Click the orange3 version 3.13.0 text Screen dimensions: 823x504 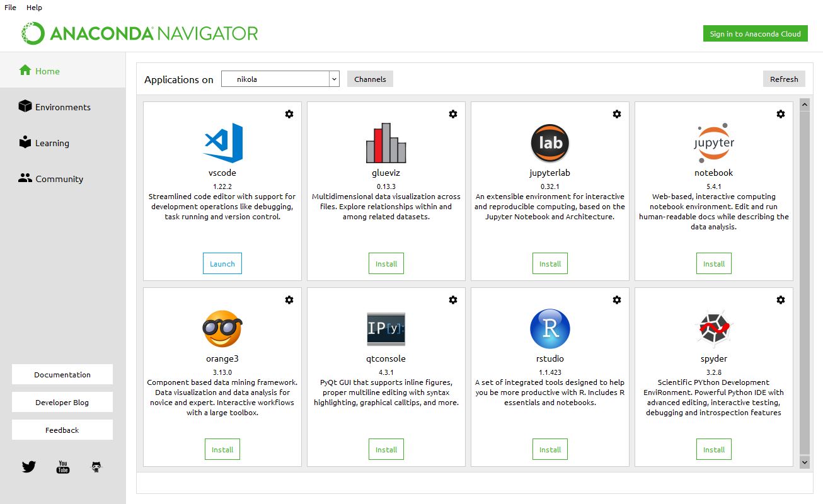(222, 372)
